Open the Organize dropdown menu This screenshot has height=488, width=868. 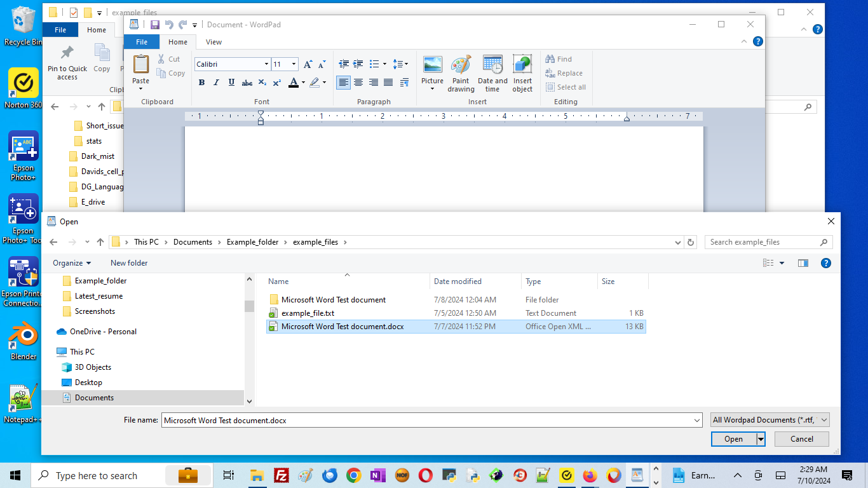[x=72, y=263]
